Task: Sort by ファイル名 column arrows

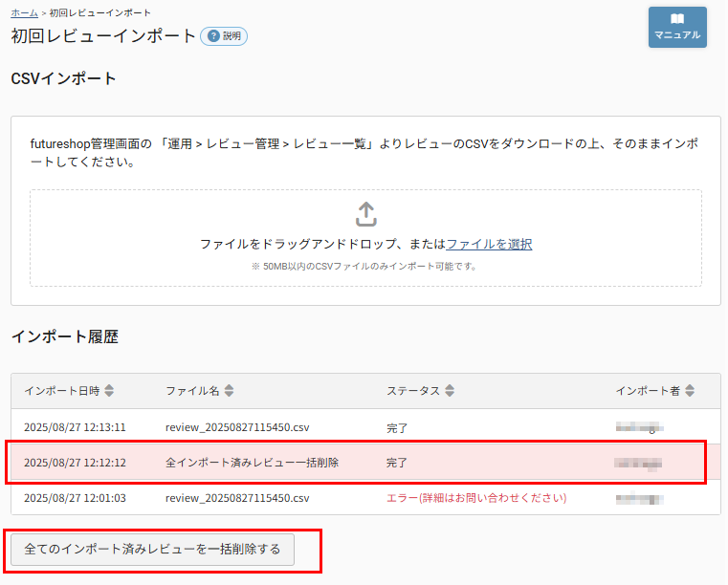Action: [x=229, y=391]
